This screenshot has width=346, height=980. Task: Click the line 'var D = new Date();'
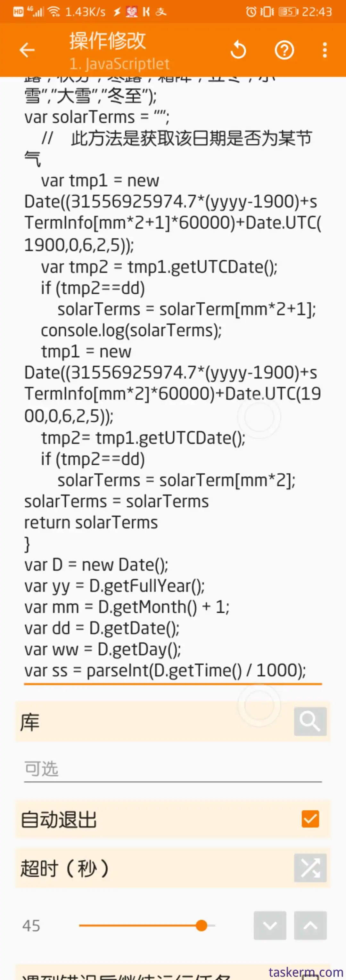96,565
